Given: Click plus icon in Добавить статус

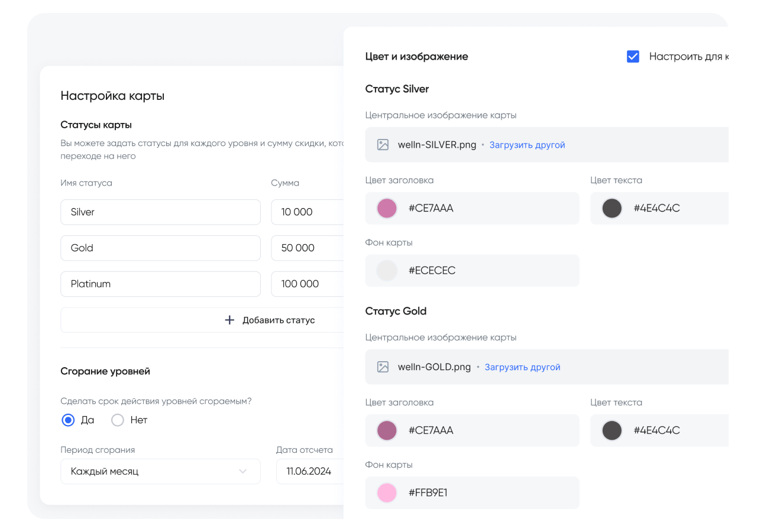Looking at the screenshot, I should 230,320.
